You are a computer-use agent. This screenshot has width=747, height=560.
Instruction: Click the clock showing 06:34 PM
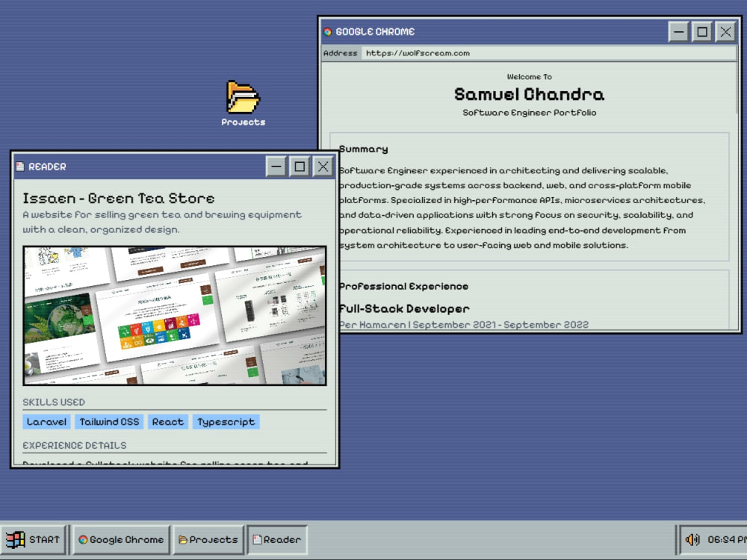(727, 540)
